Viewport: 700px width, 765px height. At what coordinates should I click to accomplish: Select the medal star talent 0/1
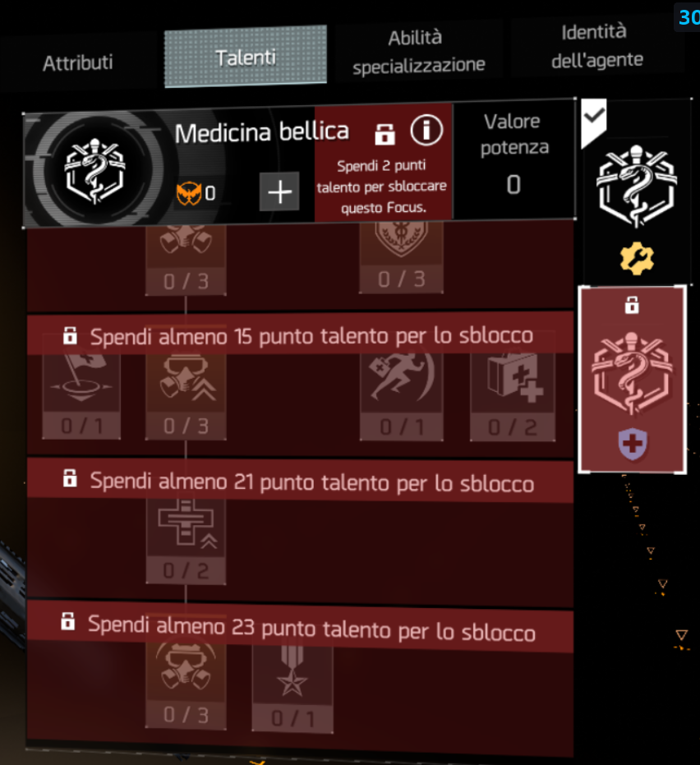[x=292, y=688]
